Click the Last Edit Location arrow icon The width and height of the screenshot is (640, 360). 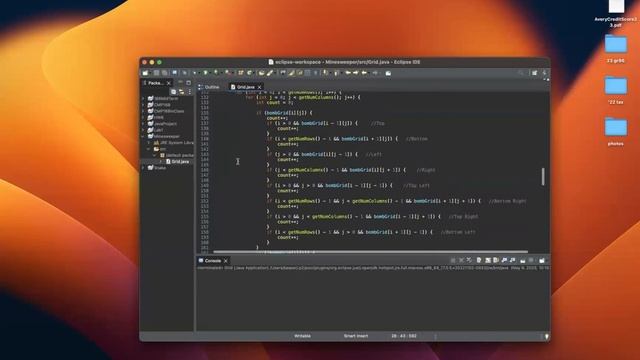pos(348,73)
